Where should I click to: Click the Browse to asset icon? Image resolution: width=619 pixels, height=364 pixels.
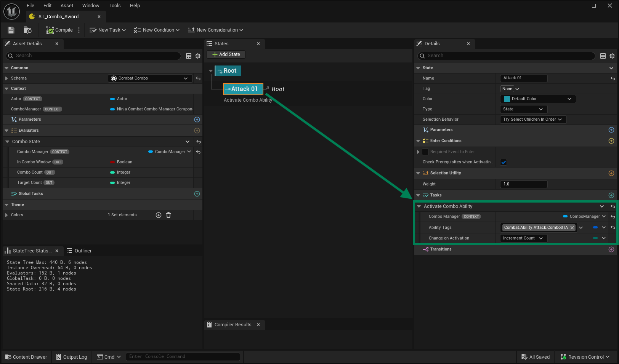pyautogui.click(x=27, y=30)
